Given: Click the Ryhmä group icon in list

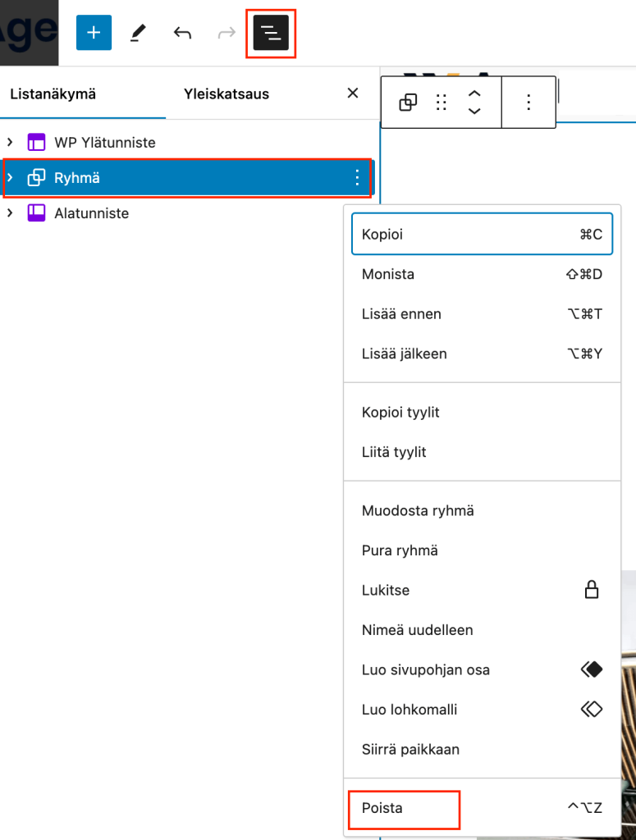Looking at the screenshot, I should (x=36, y=177).
